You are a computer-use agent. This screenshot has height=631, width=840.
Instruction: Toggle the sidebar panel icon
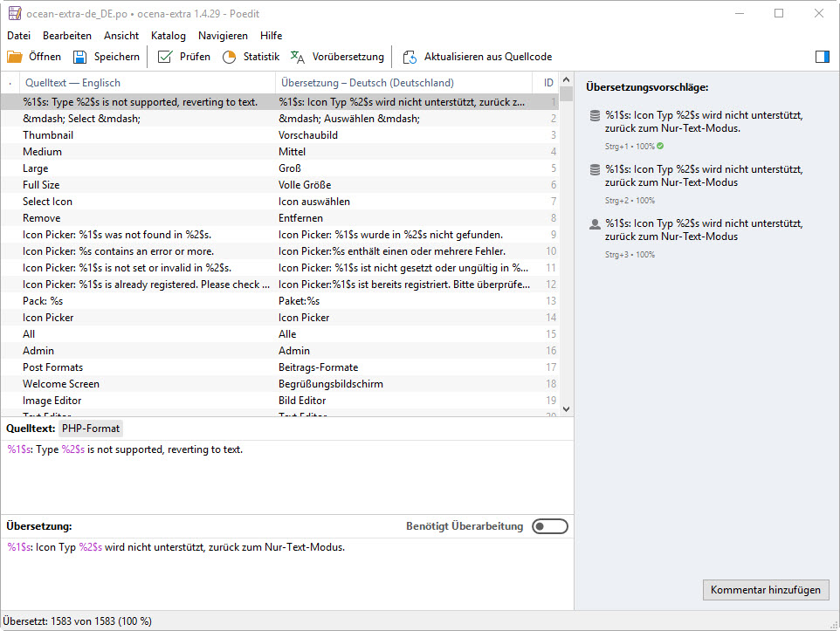pyautogui.click(x=823, y=57)
